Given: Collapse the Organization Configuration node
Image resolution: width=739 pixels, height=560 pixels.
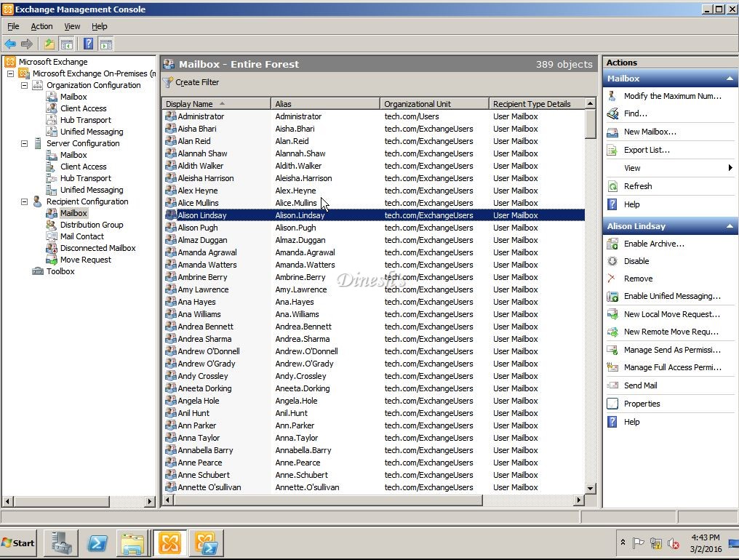Looking at the screenshot, I should pos(25,85).
